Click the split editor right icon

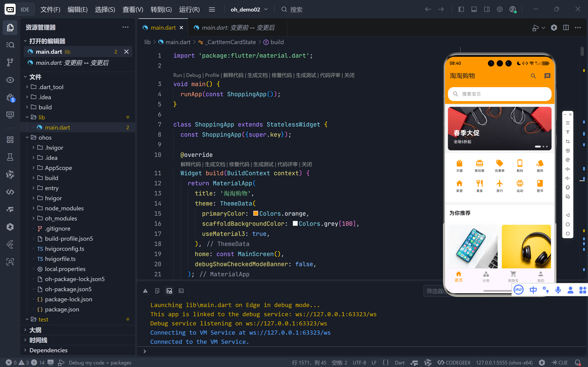pos(566,27)
